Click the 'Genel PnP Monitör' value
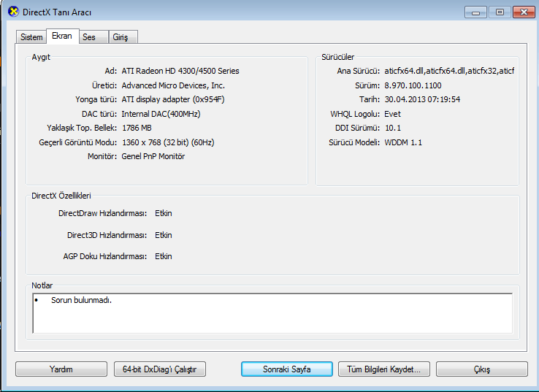This screenshot has width=539, height=392. [x=153, y=156]
